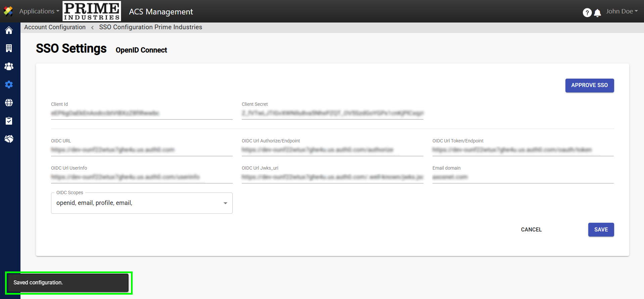
Task: Click the SAVE button
Action: coord(601,229)
